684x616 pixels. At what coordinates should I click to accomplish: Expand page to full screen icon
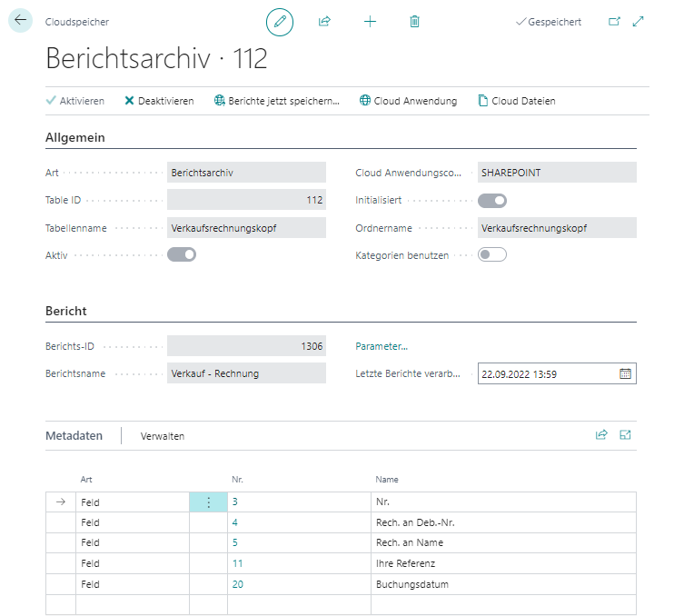(x=638, y=21)
